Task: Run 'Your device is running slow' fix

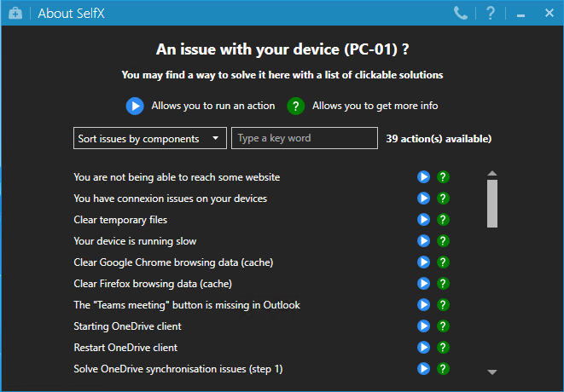Action: tap(423, 240)
